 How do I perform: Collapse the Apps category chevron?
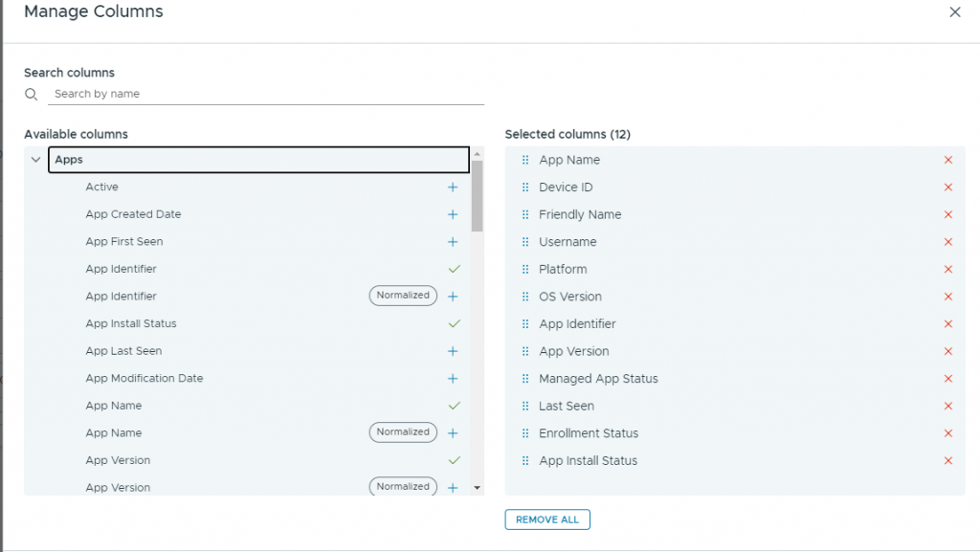click(35, 160)
